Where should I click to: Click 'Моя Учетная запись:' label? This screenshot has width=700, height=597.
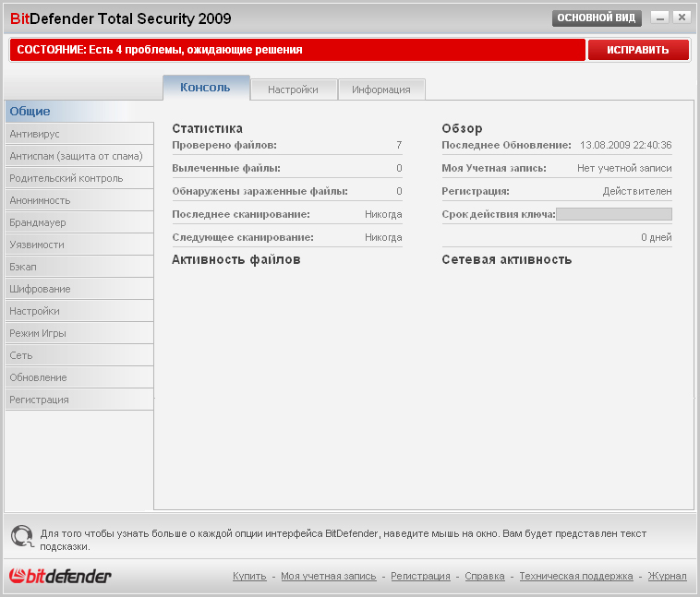[494, 168]
